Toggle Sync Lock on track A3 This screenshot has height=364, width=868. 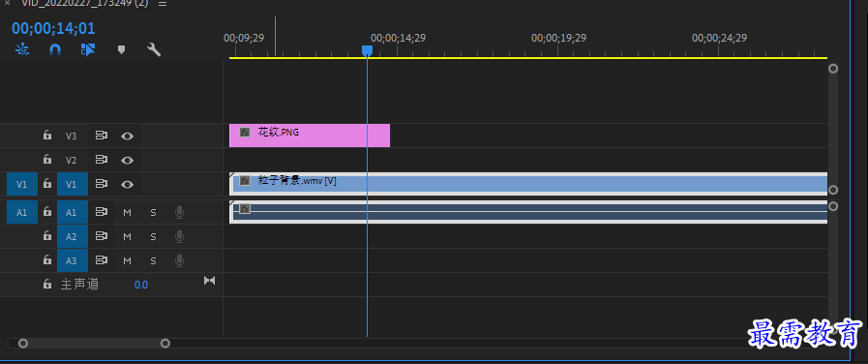(x=102, y=260)
